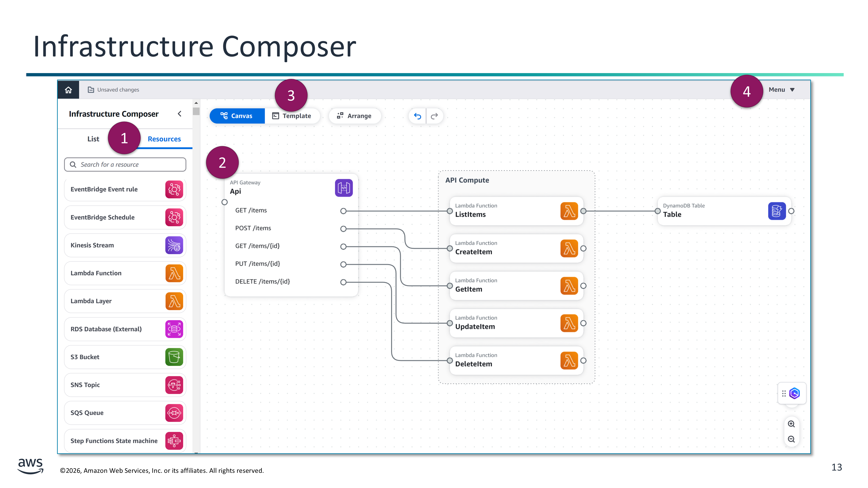Screen dimensions: 868x488
Task: Open the List tab
Action: [x=93, y=139]
